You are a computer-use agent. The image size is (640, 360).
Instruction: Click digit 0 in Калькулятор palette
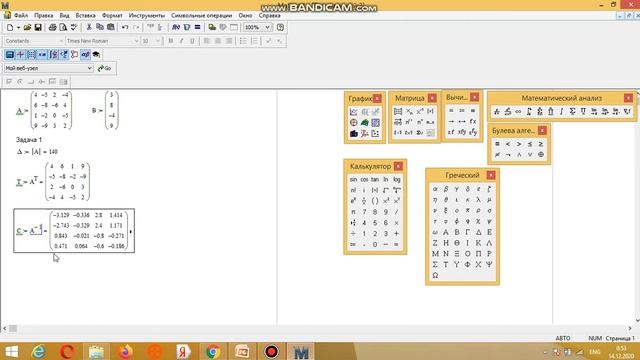[x=375, y=244]
